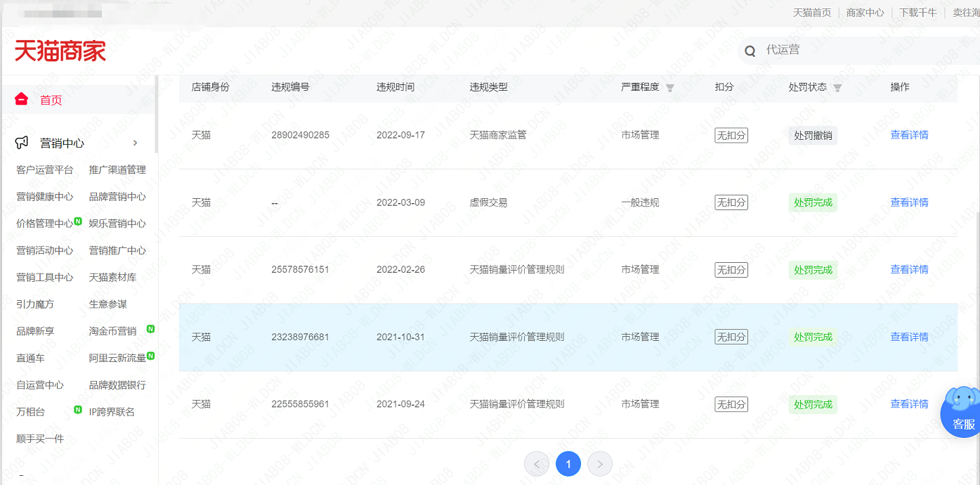Click the 虚假交易 violation type cell
Image resolution: width=980 pixels, height=485 pixels.
pos(489,202)
